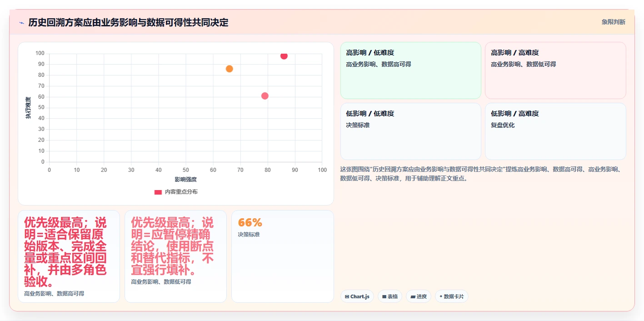
Task: Click the pink text starting 优先级最高；说明=应暂停
Action: tap(173, 246)
